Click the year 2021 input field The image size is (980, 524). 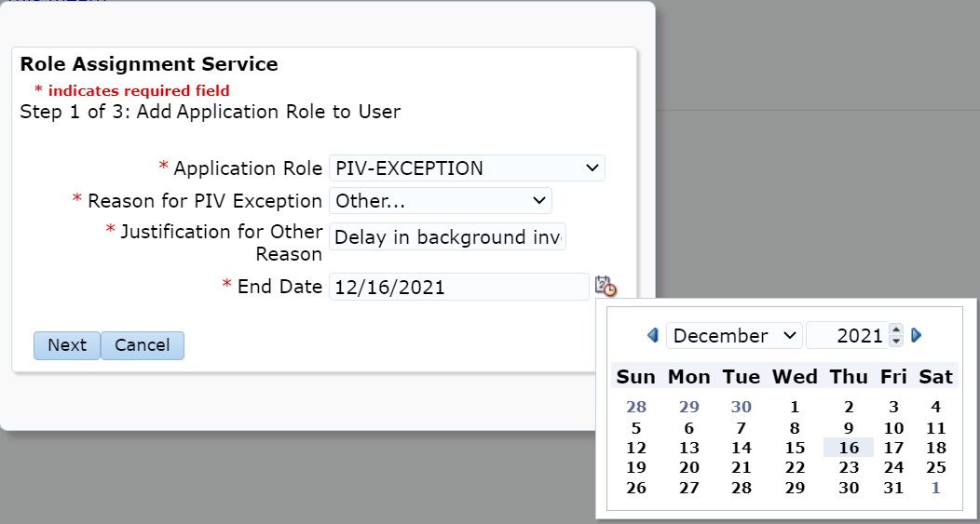point(846,335)
